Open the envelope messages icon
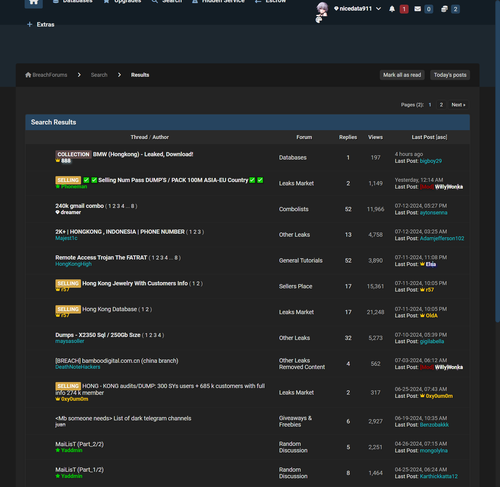 pyautogui.click(x=417, y=9)
